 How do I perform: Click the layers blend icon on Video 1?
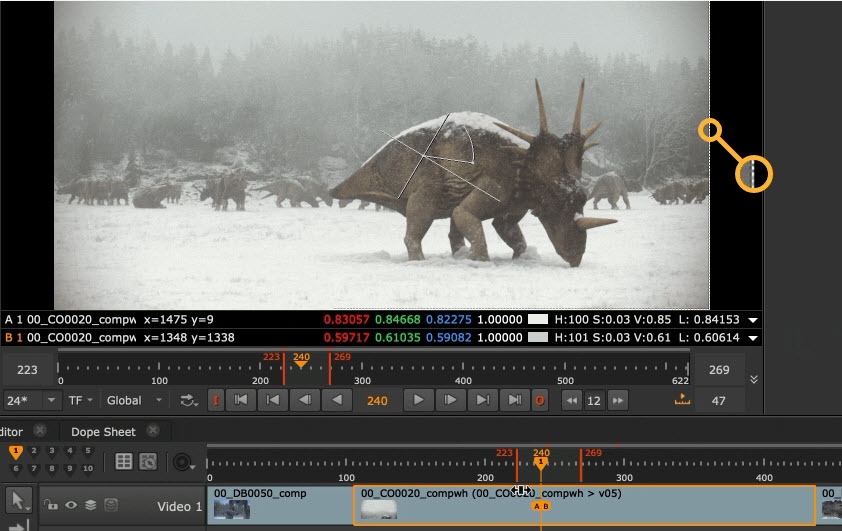click(91, 505)
